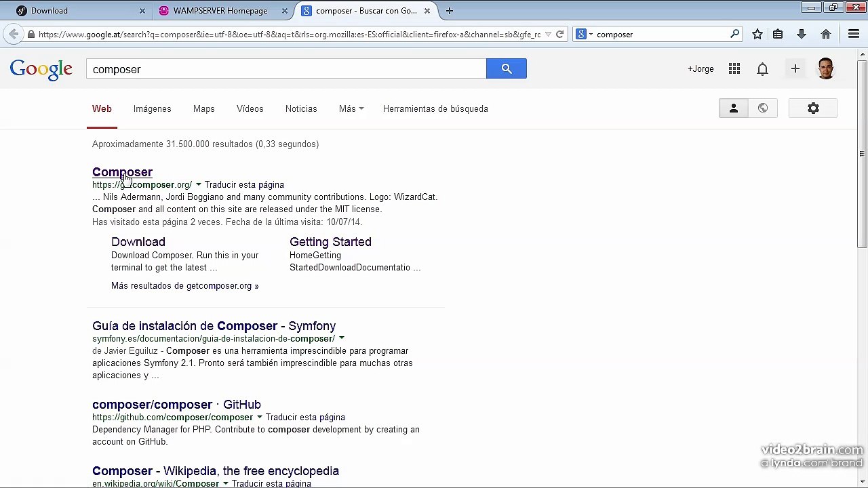868x488 pixels.
Task: Open the Download sitelink
Action: (x=138, y=242)
